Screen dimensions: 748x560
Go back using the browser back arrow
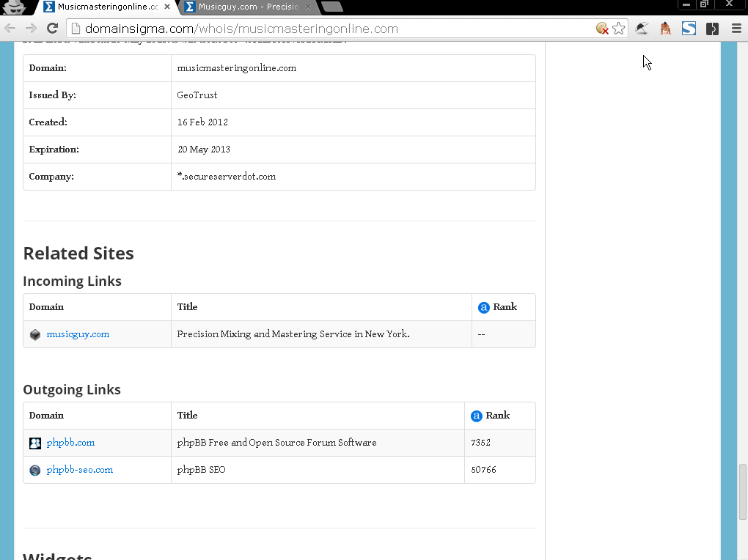(x=10, y=29)
